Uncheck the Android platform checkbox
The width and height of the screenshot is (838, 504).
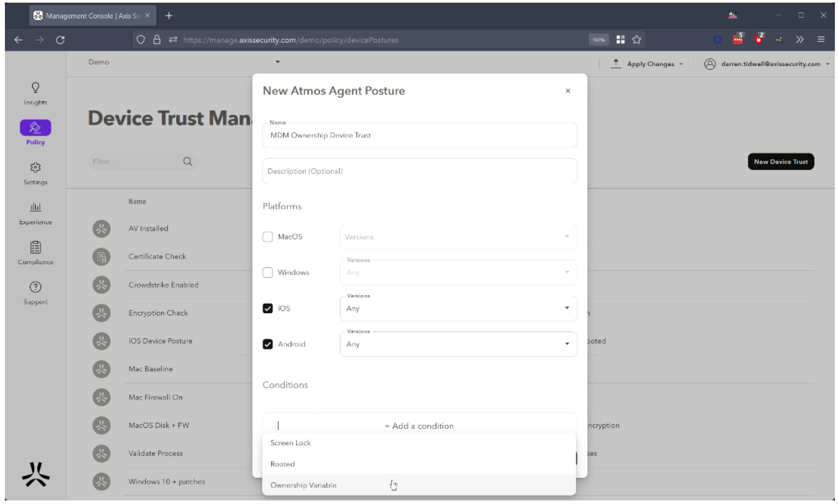point(268,344)
